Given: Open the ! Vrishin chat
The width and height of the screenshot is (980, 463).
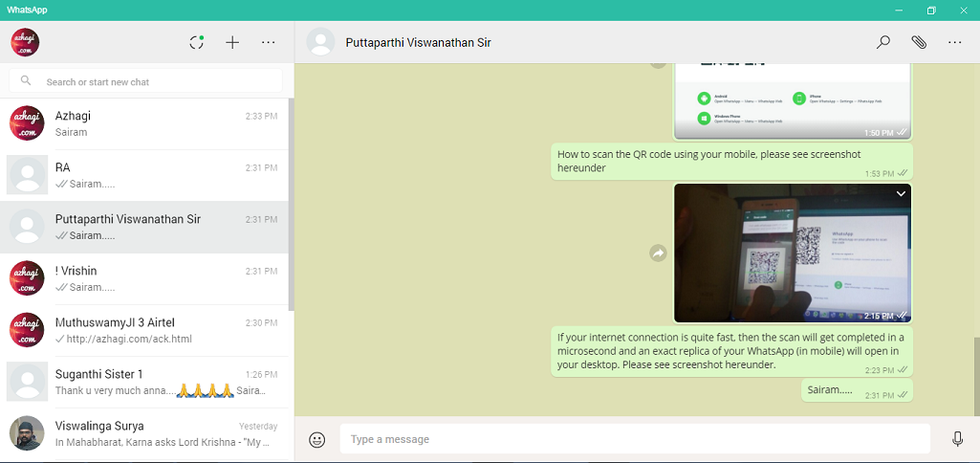Looking at the screenshot, I should point(144,279).
